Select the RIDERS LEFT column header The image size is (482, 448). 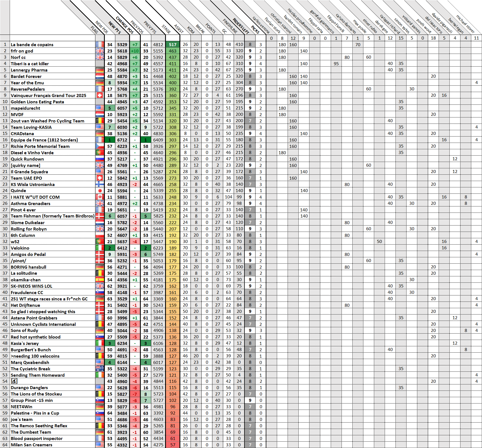[x=241, y=25]
